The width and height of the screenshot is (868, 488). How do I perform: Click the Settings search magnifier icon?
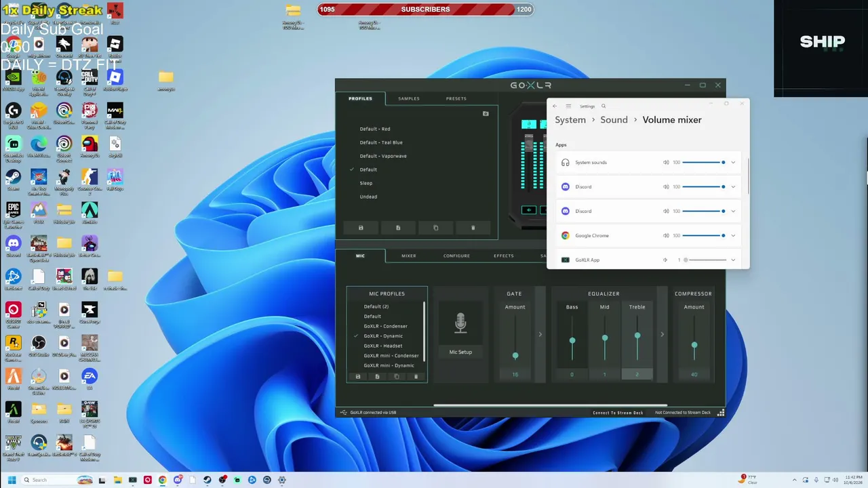(604, 106)
